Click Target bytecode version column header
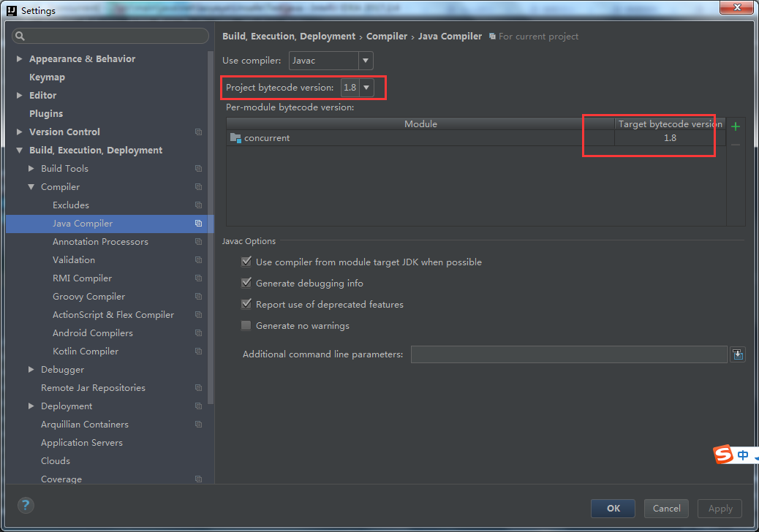This screenshot has width=759, height=532. pyautogui.click(x=670, y=123)
